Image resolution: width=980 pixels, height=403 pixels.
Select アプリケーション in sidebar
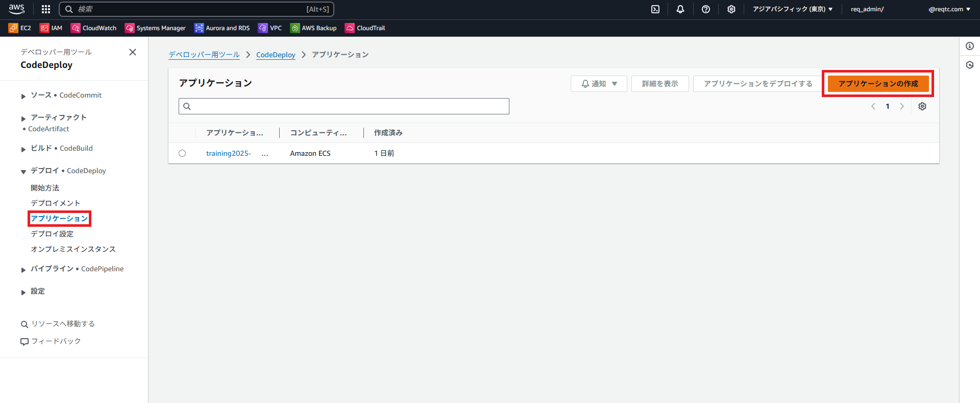(x=59, y=219)
